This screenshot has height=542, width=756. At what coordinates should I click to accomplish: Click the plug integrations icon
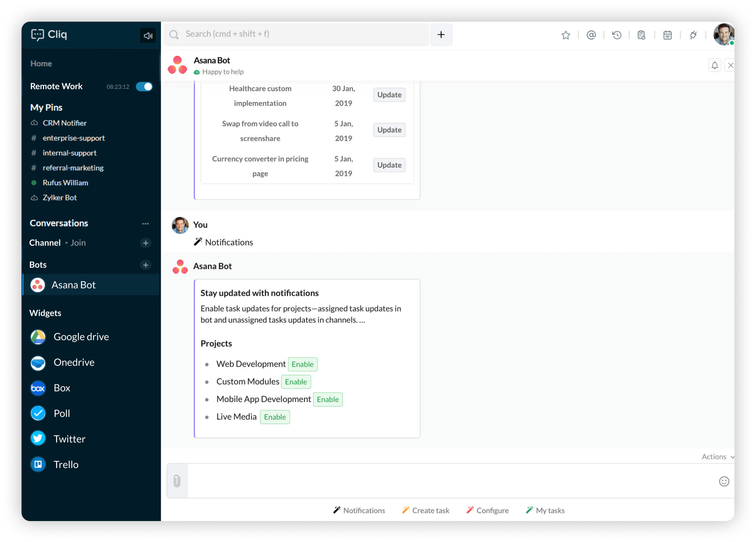coord(693,35)
